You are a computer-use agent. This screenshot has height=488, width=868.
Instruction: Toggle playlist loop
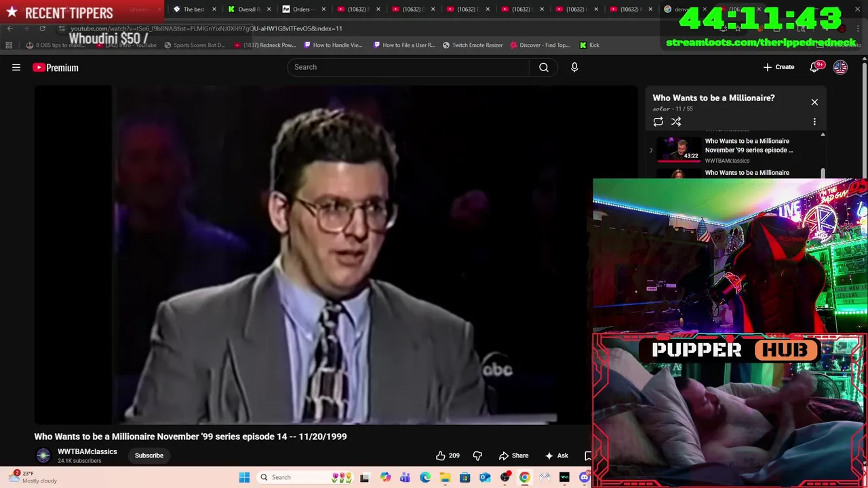658,122
